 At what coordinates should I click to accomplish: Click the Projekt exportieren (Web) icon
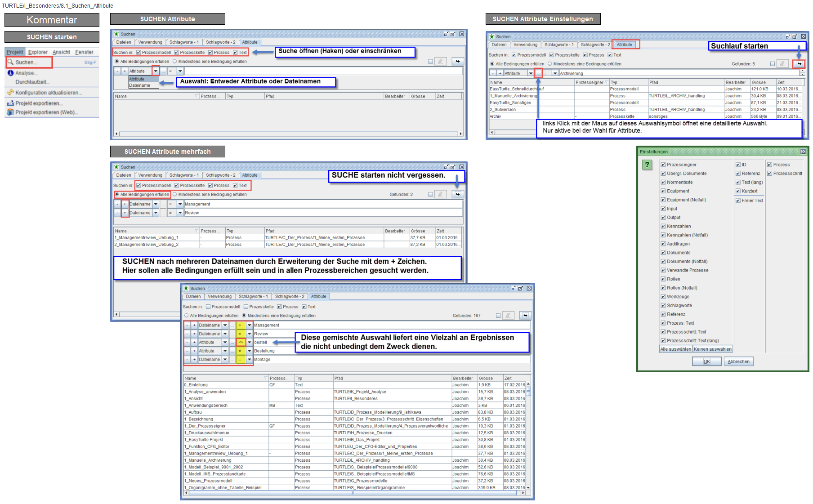(10, 112)
